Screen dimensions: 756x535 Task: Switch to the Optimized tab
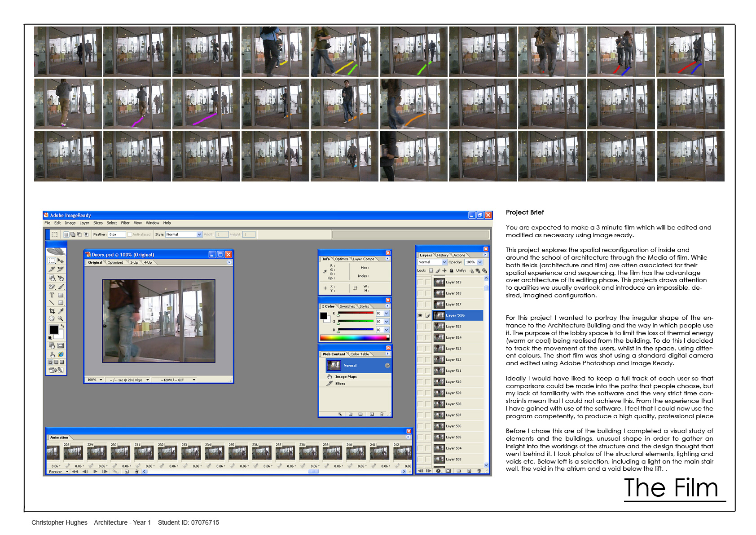point(115,262)
